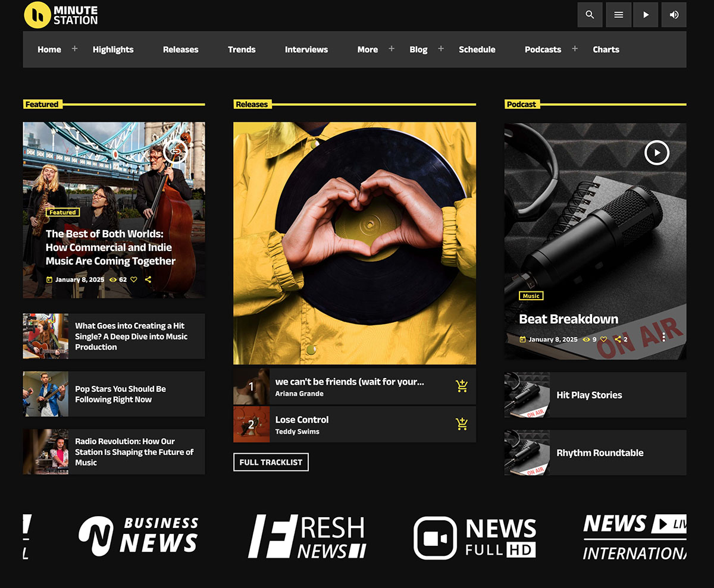Open Pop Stars You Should Be Following thumbnail
The width and height of the screenshot is (714, 588).
tap(46, 394)
